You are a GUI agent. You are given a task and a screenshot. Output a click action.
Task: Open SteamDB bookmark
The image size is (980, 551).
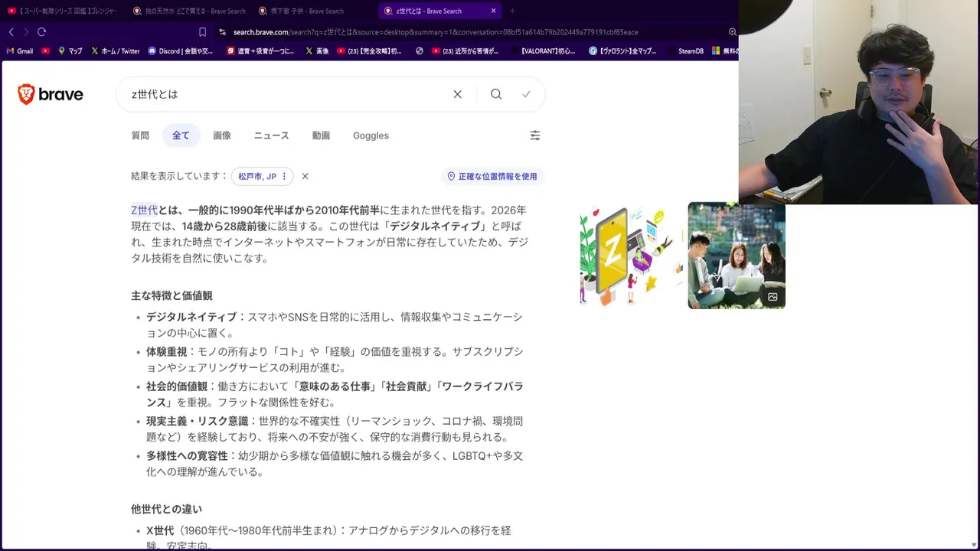point(684,51)
